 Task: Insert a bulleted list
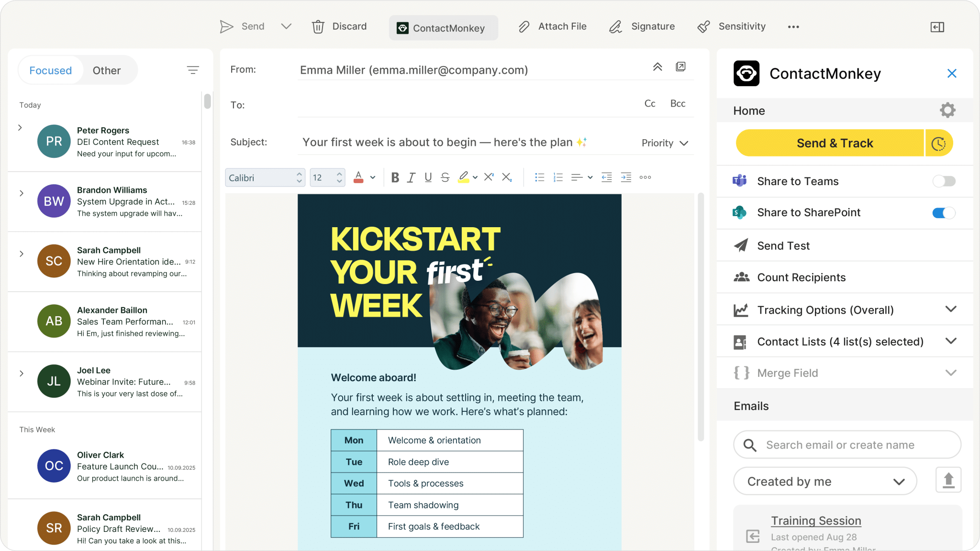pyautogui.click(x=540, y=177)
